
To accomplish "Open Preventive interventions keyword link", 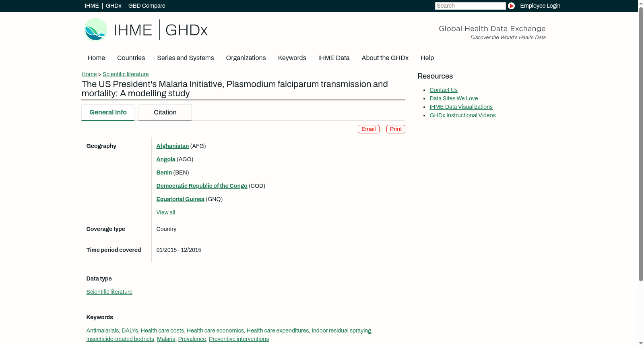I will (239, 339).
